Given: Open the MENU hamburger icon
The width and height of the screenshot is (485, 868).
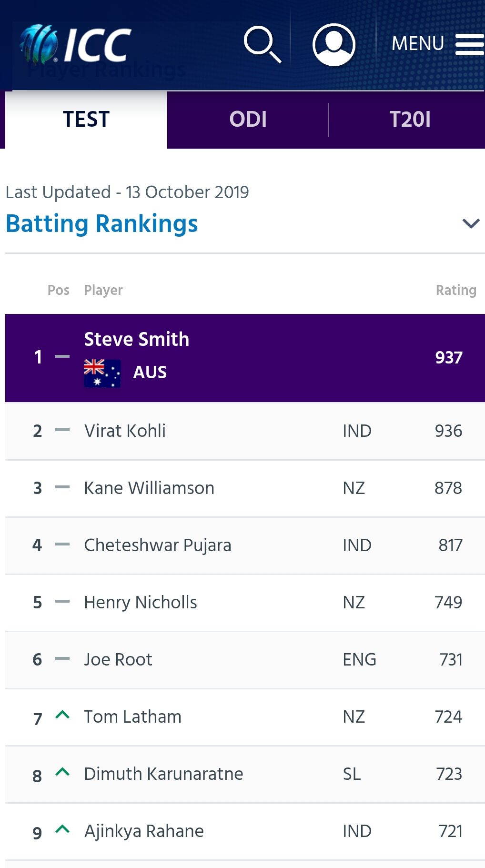Looking at the screenshot, I should click(469, 44).
